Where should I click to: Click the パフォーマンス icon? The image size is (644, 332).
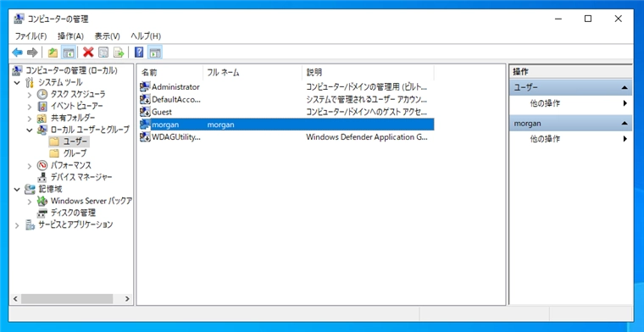pos(42,165)
